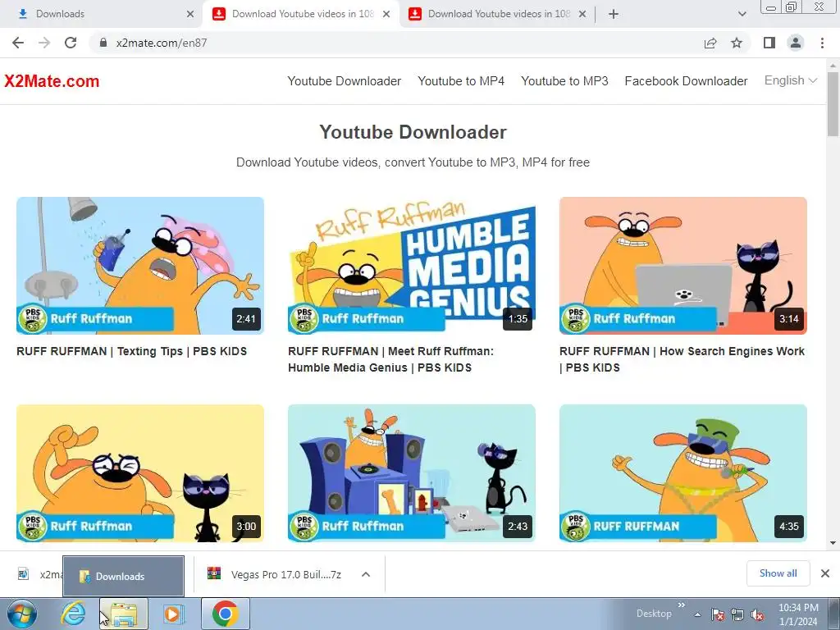The width and height of the screenshot is (840, 630).
Task: Open the 2:43 Ruff Ruffman video thumbnail
Action: pos(412,473)
